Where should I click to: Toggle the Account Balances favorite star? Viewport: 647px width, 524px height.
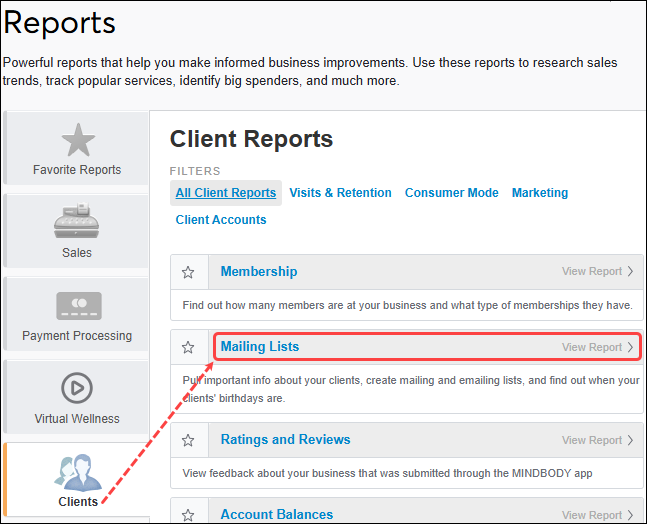click(x=188, y=515)
